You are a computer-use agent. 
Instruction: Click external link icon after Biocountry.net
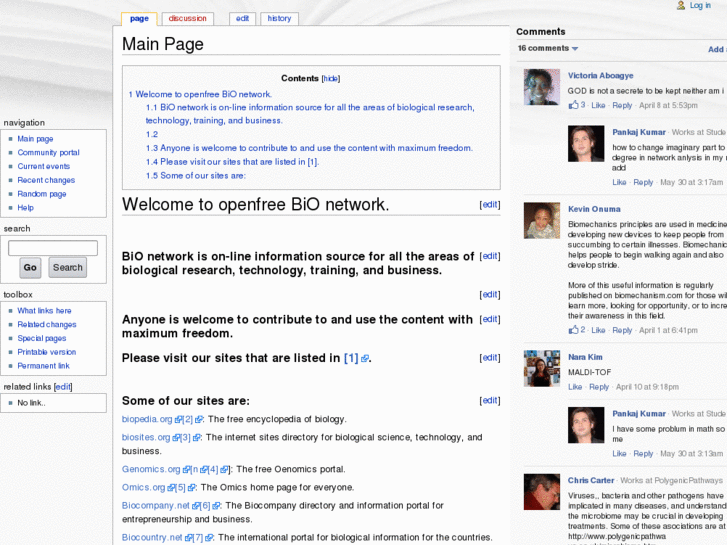point(188,538)
